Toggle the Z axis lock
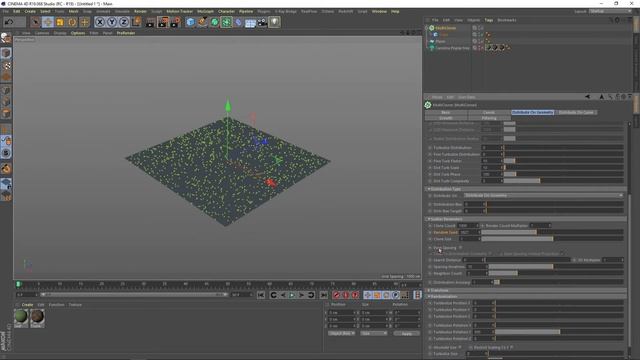The height and width of the screenshot is (360, 640). tap(124, 22)
